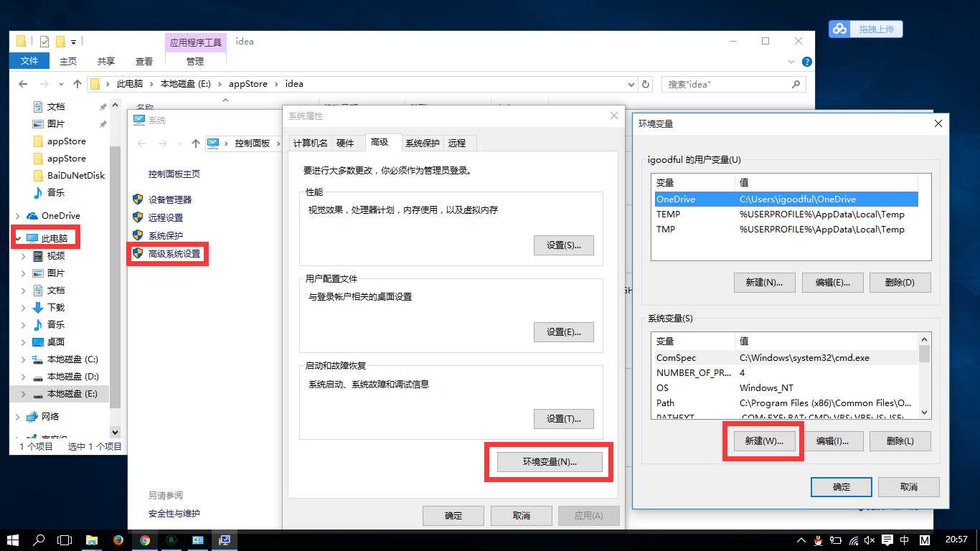Viewport: 980px width, 551px height.
Task: Open 高级系统设置 link
Action: point(174,253)
